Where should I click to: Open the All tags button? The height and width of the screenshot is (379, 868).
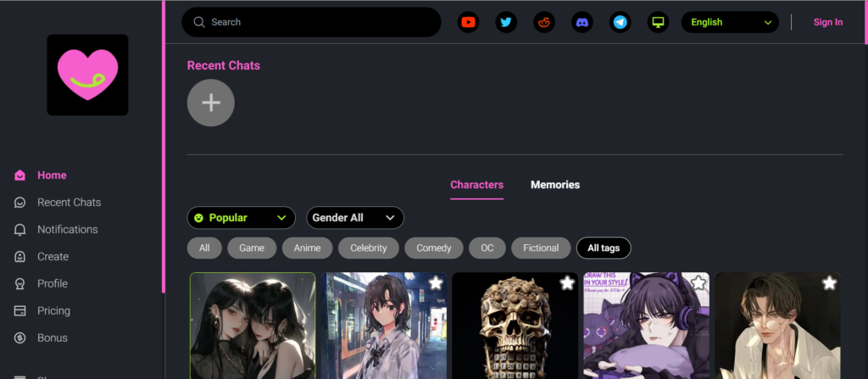coord(604,248)
